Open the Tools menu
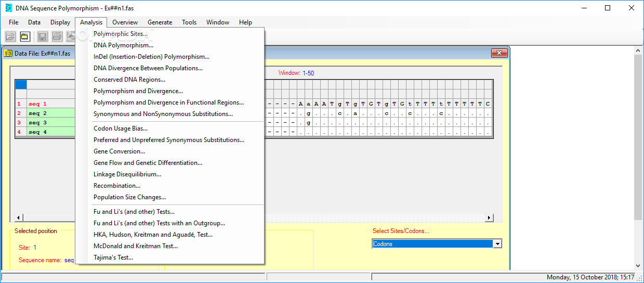This screenshot has width=644, height=283. [189, 22]
